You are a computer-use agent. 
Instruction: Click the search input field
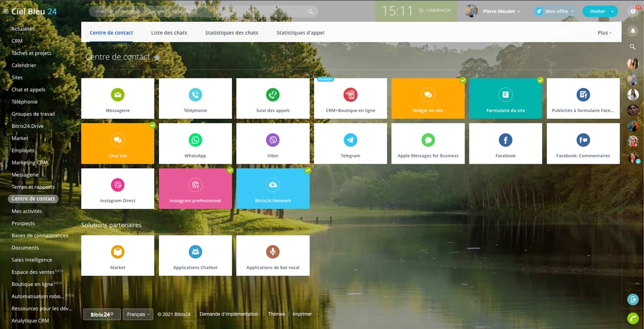click(x=199, y=11)
